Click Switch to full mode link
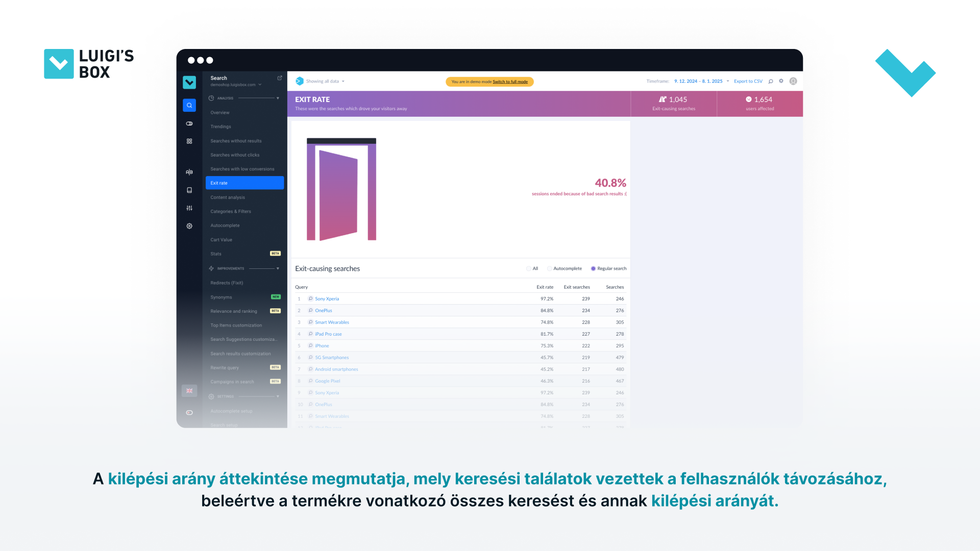The image size is (980, 551). pos(510,82)
